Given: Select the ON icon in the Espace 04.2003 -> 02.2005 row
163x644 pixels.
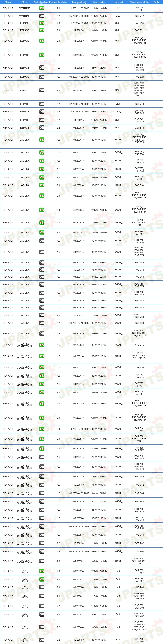Looking at the screenshot, I should (x=42, y=77).
